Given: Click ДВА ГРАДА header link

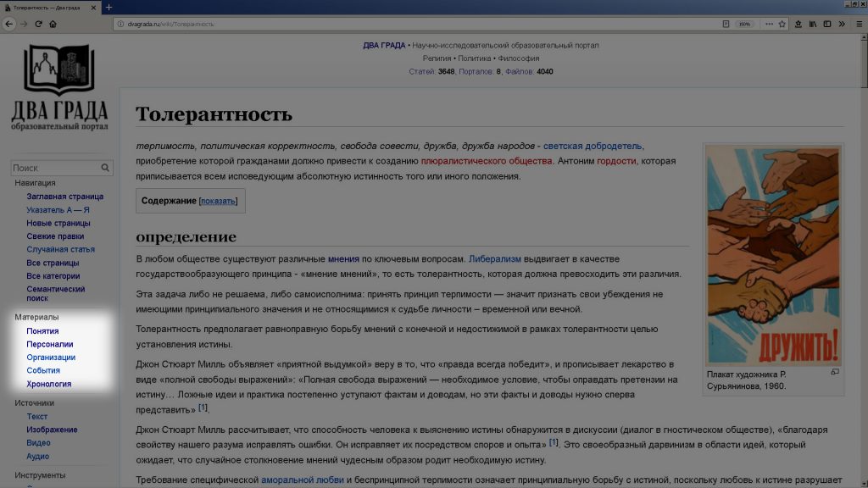Looking at the screenshot, I should tap(384, 46).
